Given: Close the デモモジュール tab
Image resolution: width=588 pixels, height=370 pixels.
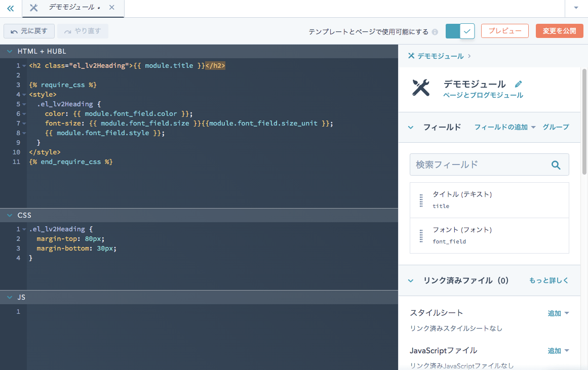Looking at the screenshot, I should (112, 8).
